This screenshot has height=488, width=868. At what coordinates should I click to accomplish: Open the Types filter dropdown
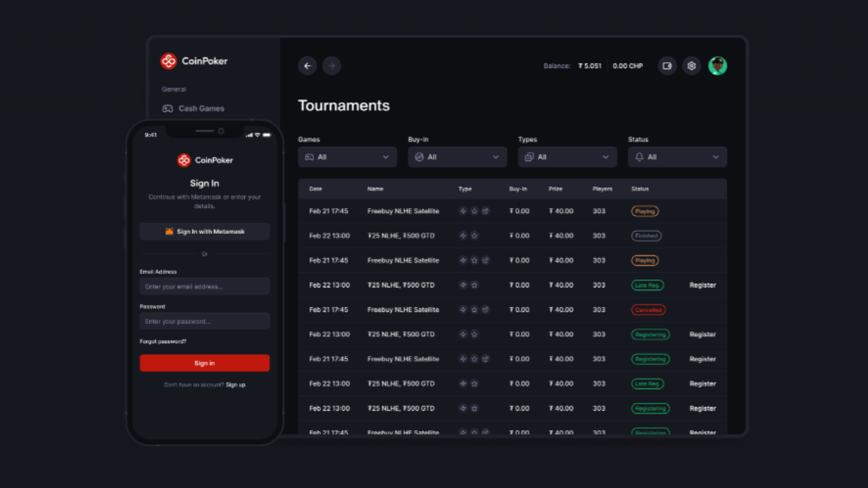567,157
